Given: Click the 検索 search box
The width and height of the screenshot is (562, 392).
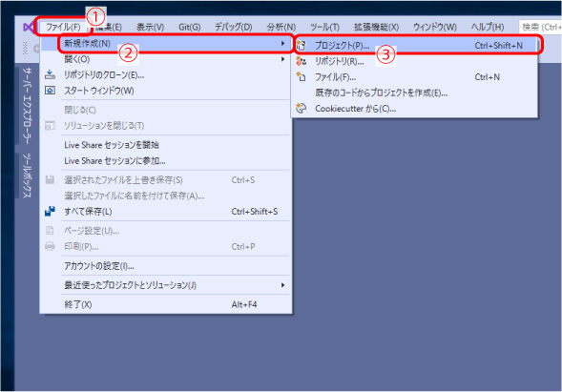Looking at the screenshot, I should click(x=540, y=28).
